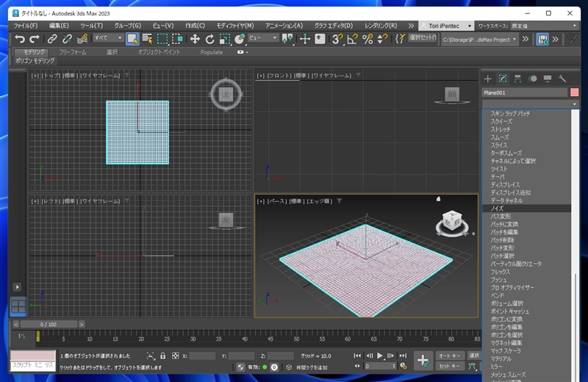This screenshot has height=382, width=588.
Task: Click the time slider showing 0 / 100
Action: click(49, 324)
